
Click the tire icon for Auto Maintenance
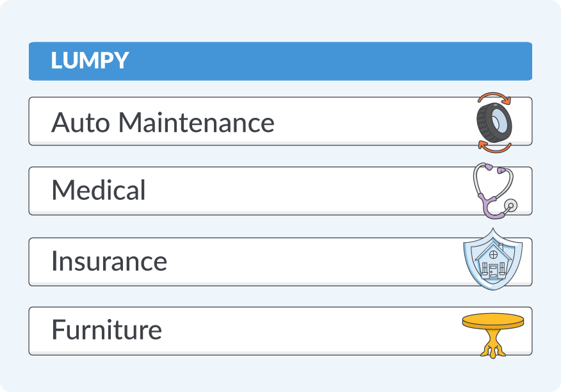pos(494,122)
